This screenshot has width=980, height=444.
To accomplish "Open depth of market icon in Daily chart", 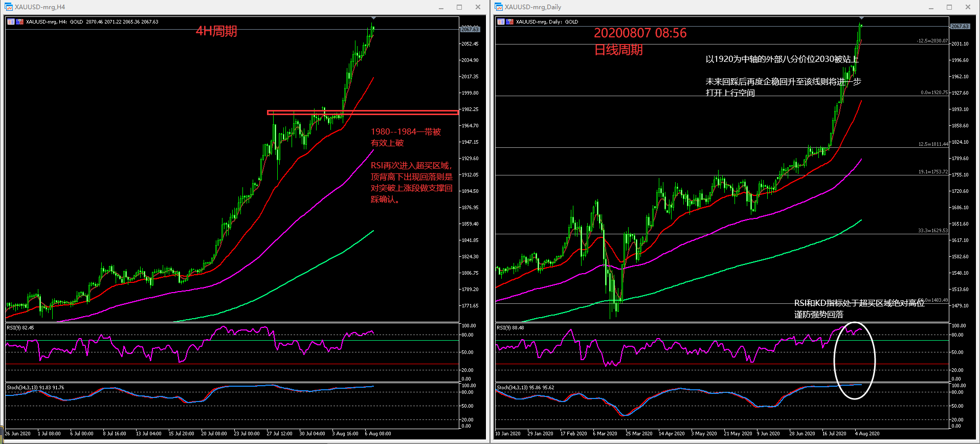I will pyautogui.click(x=510, y=21).
